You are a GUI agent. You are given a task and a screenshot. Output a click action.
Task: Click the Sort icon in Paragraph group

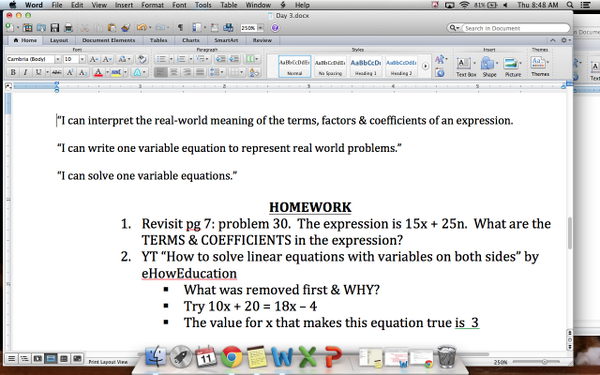click(x=254, y=72)
